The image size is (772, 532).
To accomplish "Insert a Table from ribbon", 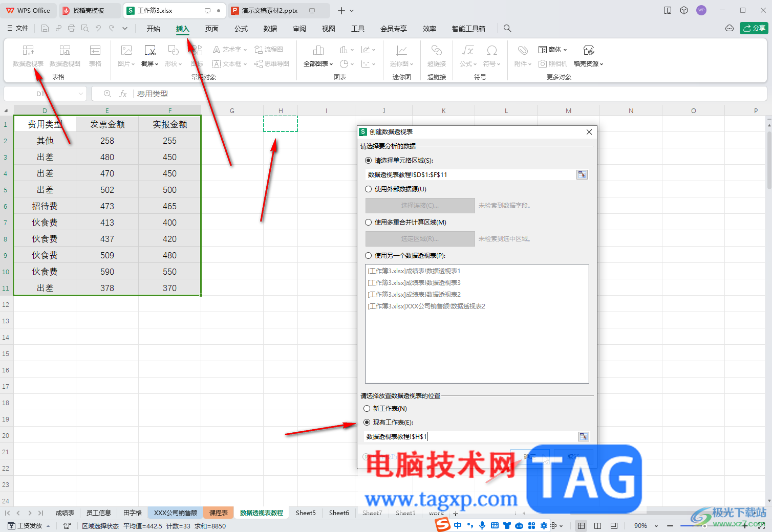I will pyautogui.click(x=95, y=56).
